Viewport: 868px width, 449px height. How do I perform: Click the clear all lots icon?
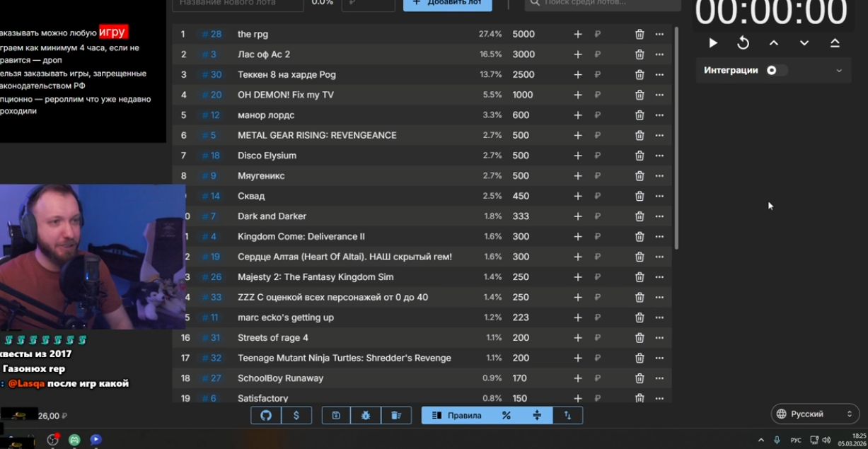(396, 415)
